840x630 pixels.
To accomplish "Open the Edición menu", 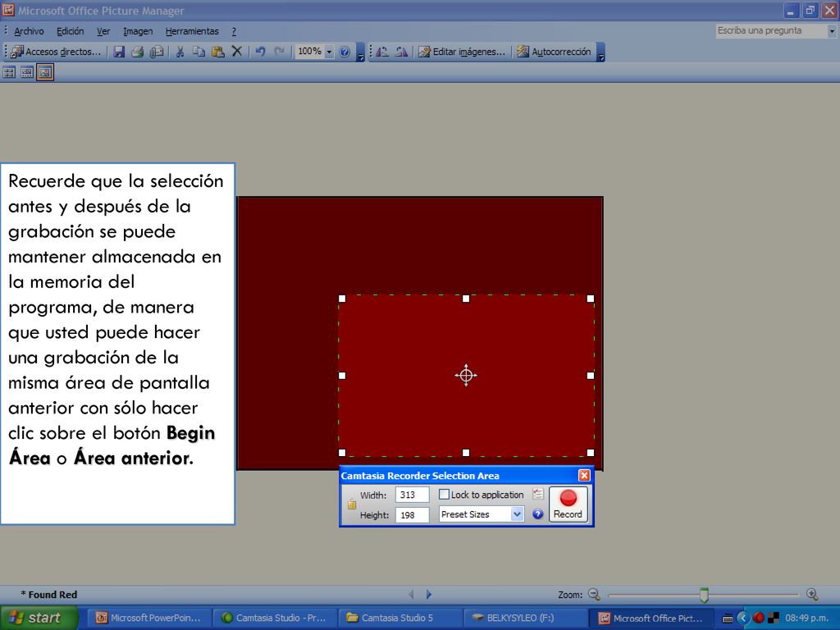I will click(x=71, y=31).
